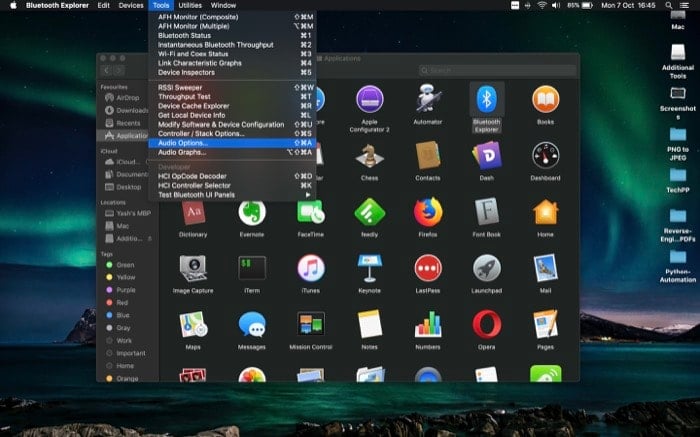Image resolution: width=700 pixels, height=437 pixels.
Task: Open the Mail app icon
Action: pyautogui.click(x=545, y=268)
